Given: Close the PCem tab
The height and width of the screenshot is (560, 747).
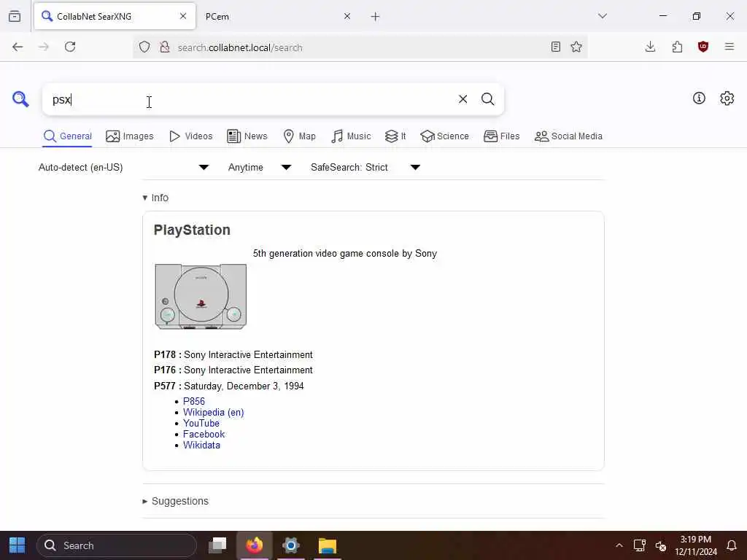Looking at the screenshot, I should (347, 16).
